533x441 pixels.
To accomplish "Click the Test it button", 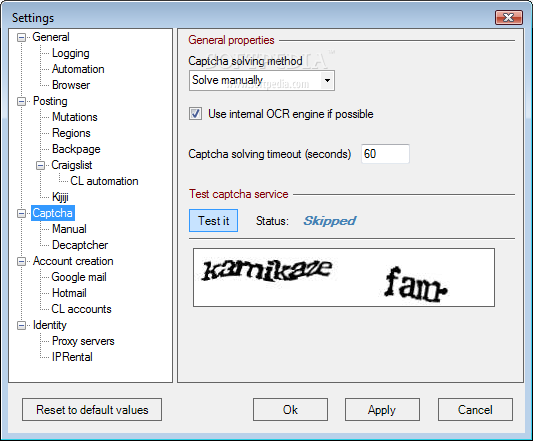I will click(213, 221).
